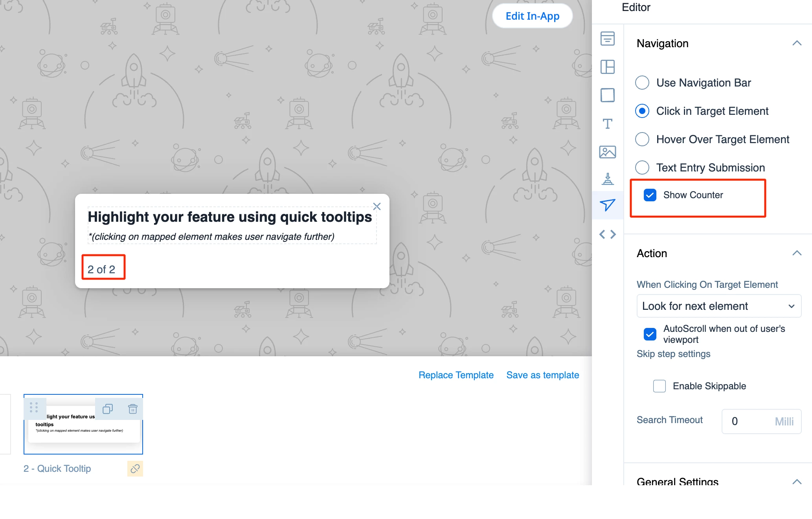Screen dimensions: 812x519
Task: Enable the Skippable checkbox
Action: pyautogui.click(x=660, y=386)
